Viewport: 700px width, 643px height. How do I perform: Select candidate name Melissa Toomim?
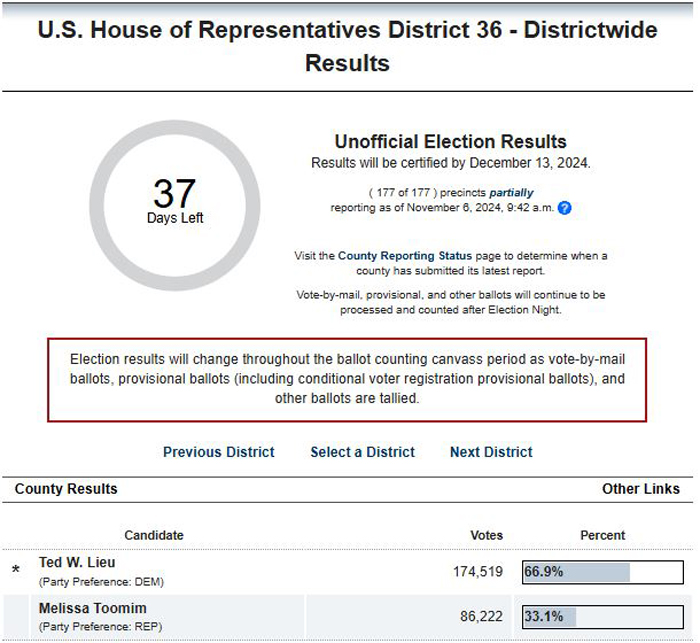coord(92,608)
